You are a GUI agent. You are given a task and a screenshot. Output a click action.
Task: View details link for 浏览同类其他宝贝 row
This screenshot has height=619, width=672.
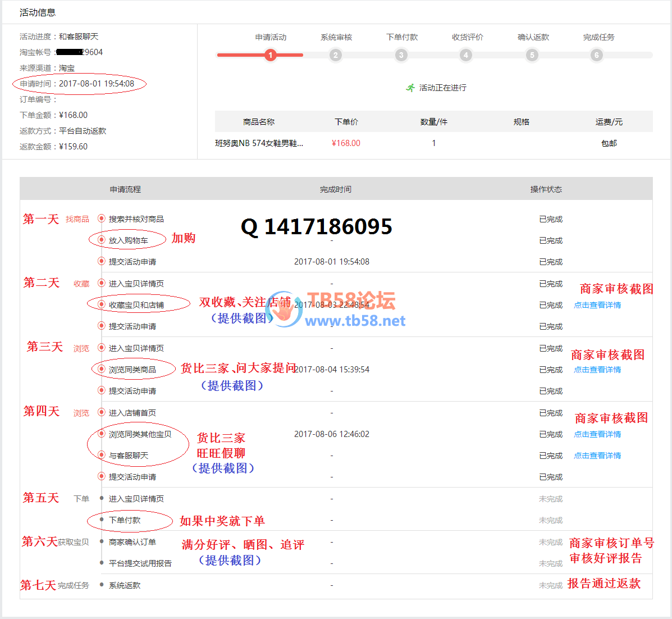[597, 434]
